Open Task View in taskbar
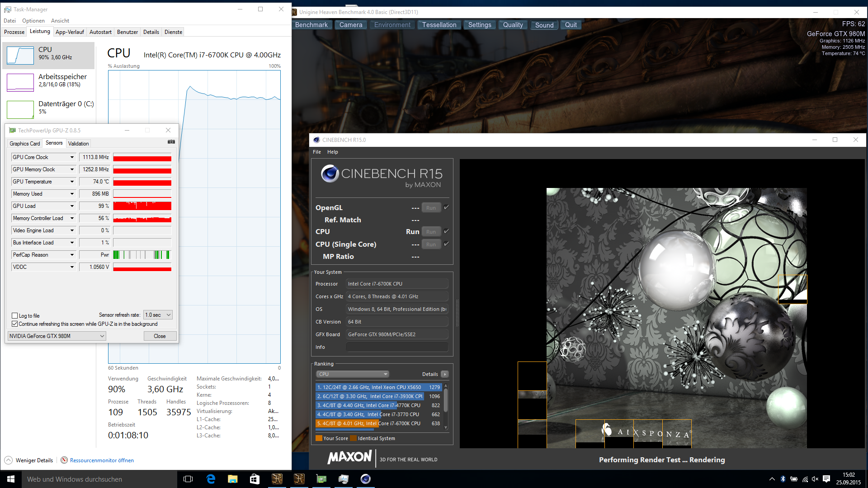 (188, 479)
